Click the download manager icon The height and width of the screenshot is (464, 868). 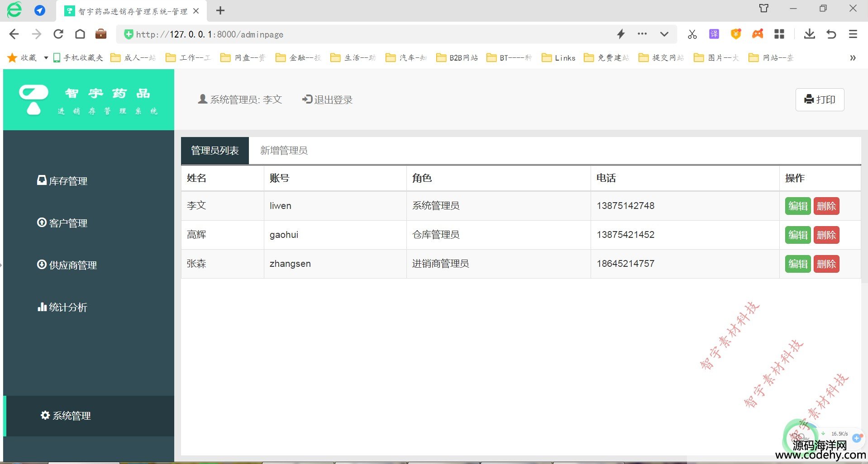[x=809, y=34]
